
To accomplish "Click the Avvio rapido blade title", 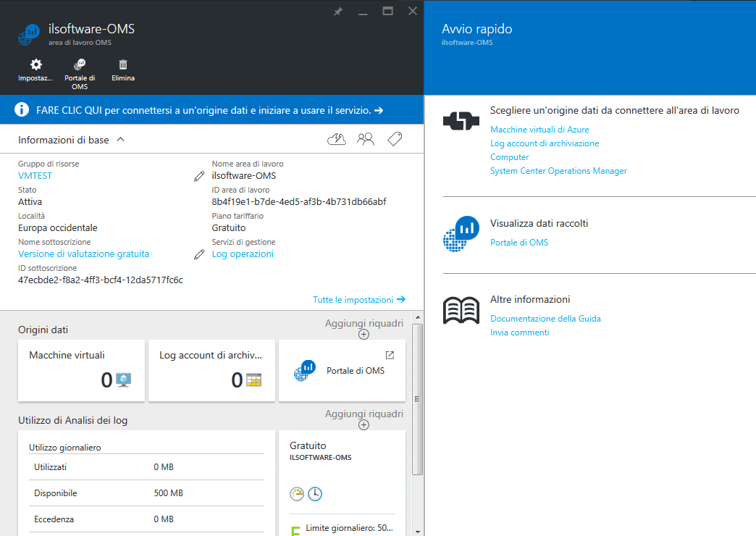I will [476, 29].
